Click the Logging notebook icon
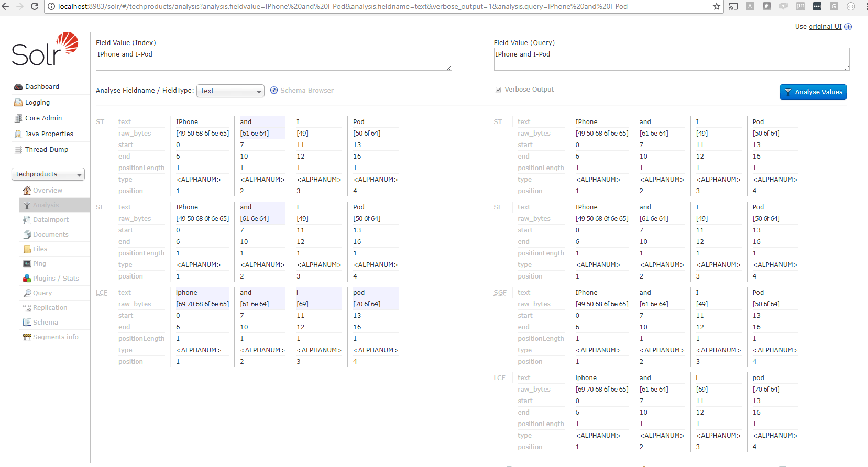This screenshot has height=467, width=868. 18,103
